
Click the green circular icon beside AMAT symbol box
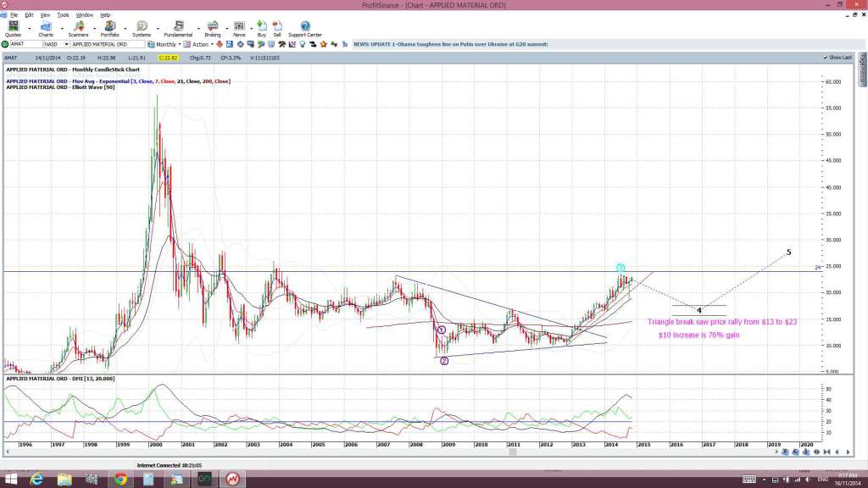point(5,44)
